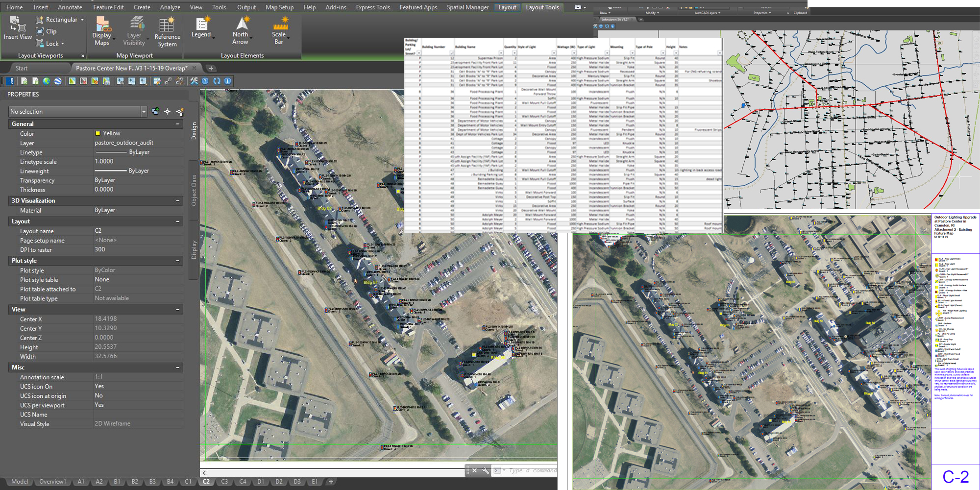This screenshot has height=490, width=980.
Task: Click the Thickness value field
Action: pyautogui.click(x=138, y=190)
